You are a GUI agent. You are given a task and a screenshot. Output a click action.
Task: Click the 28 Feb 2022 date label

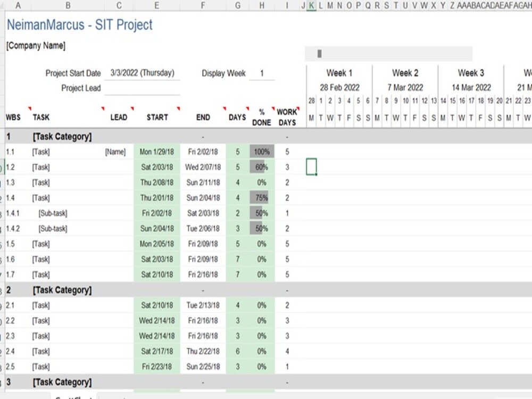(339, 88)
